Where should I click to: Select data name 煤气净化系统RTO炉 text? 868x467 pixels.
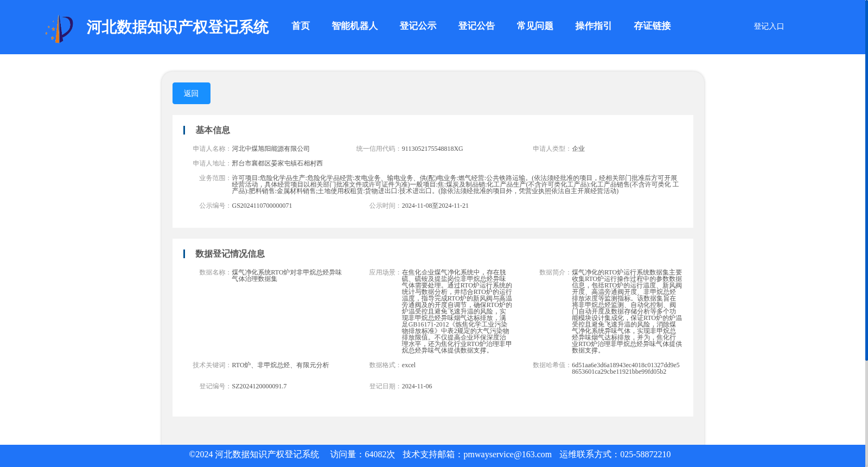287,276
